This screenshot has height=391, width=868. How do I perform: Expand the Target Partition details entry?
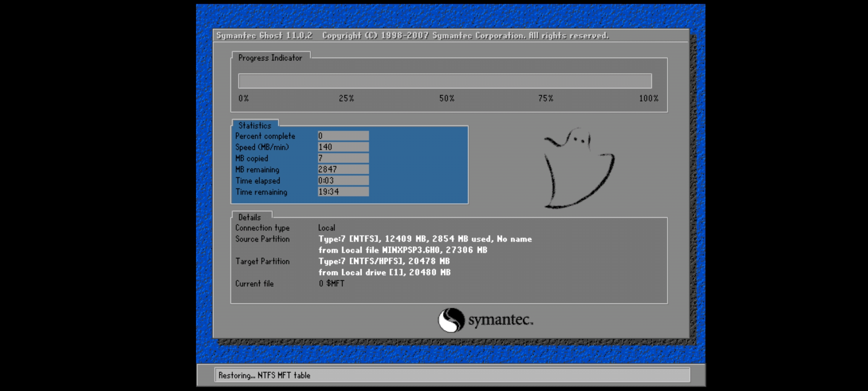pos(262,261)
